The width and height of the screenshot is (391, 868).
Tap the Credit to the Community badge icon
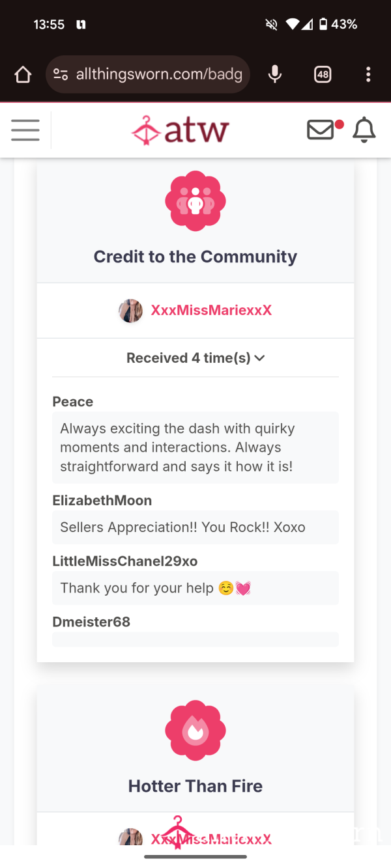pyautogui.click(x=195, y=201)
